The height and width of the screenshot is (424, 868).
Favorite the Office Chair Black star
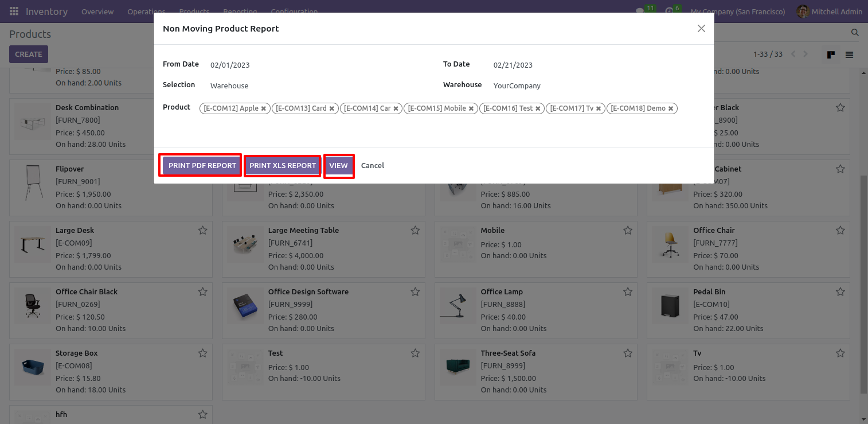point(202,291)
